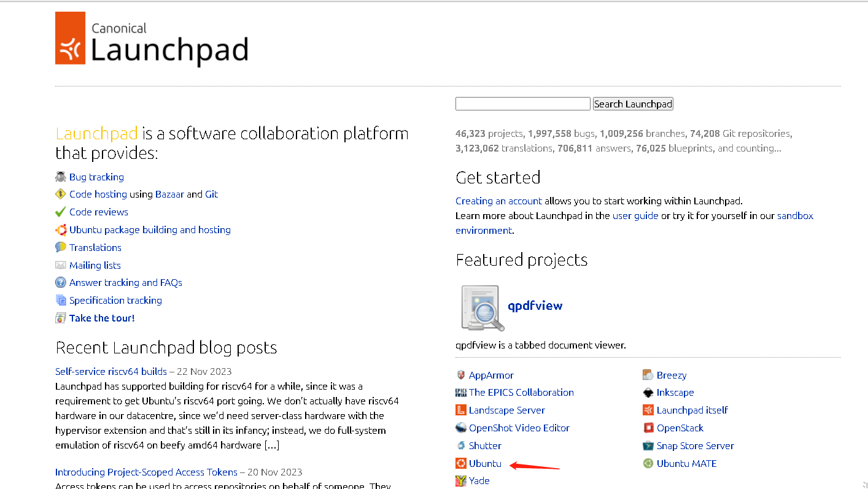Screen dimensions: 868x489
Task: Open the Self-service riscv64 builds post
Action: tap(111, 371)
